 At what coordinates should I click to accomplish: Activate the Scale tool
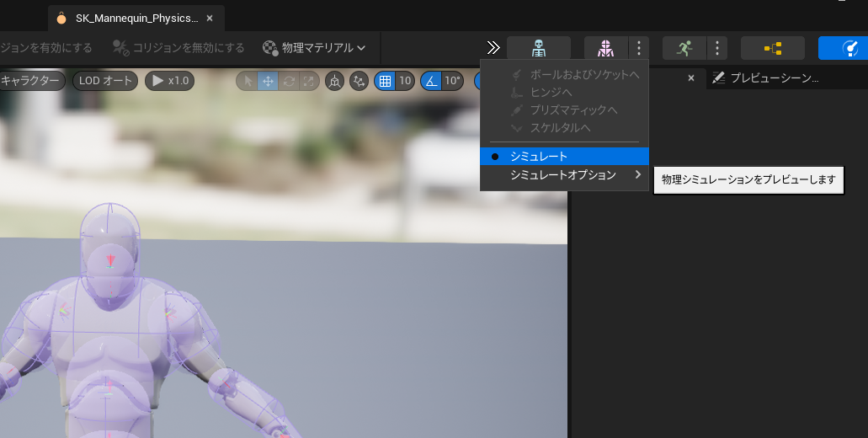[x=308, y=82]
